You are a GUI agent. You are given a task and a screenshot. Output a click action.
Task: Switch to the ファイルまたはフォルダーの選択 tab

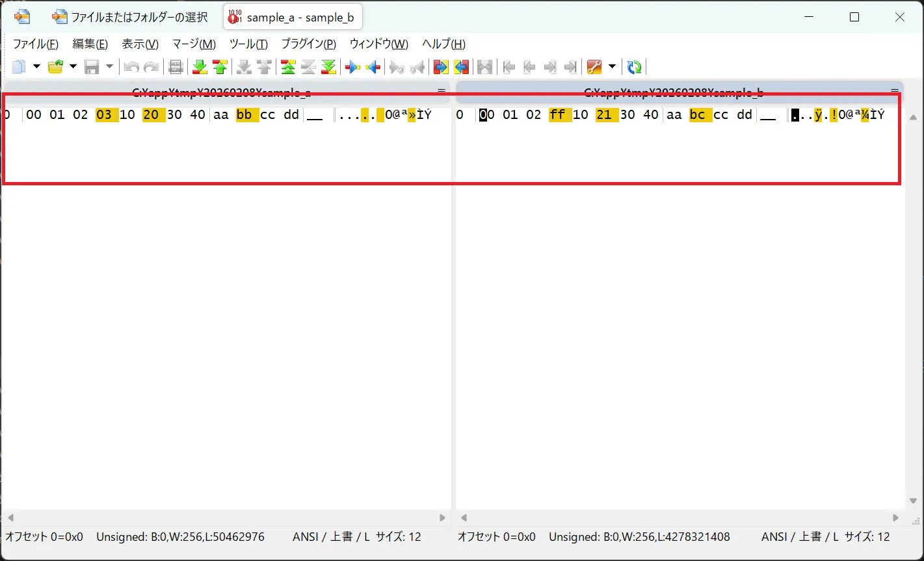tap(130, 16)
